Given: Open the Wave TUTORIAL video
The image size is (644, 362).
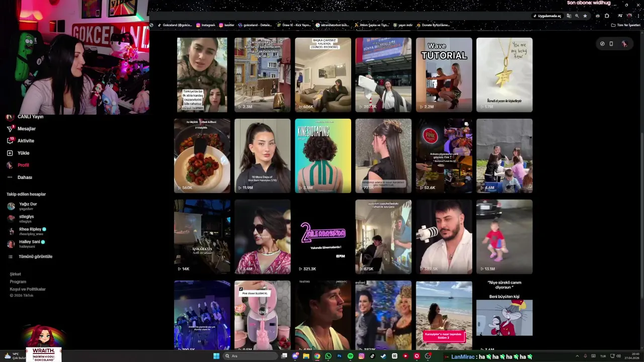Looking at the screenshot, I should point(444,74).
